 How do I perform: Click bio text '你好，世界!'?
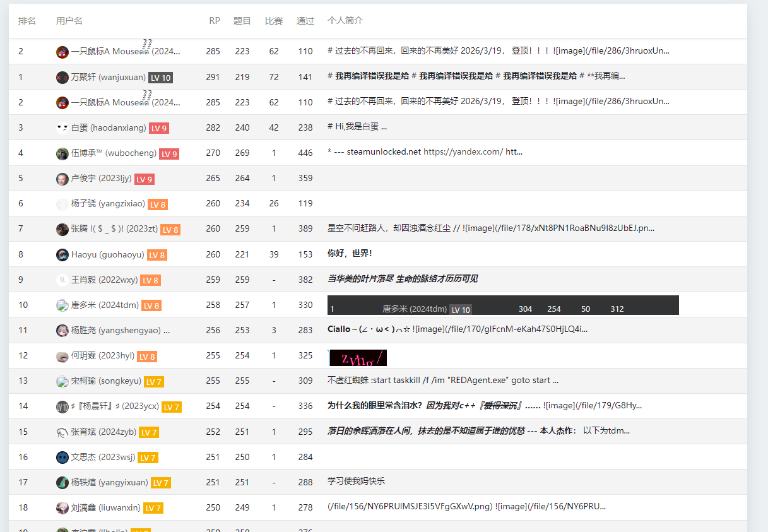click(350, 254)
